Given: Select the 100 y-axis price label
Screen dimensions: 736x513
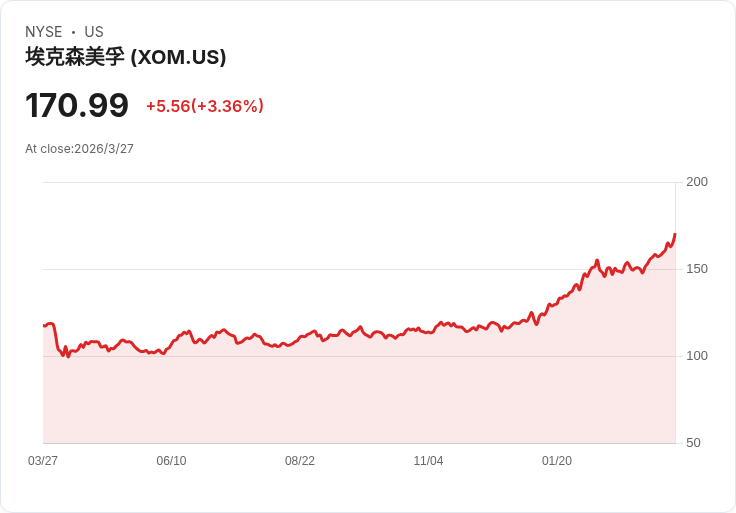Looking at the screenshot, I should [697, 356].
